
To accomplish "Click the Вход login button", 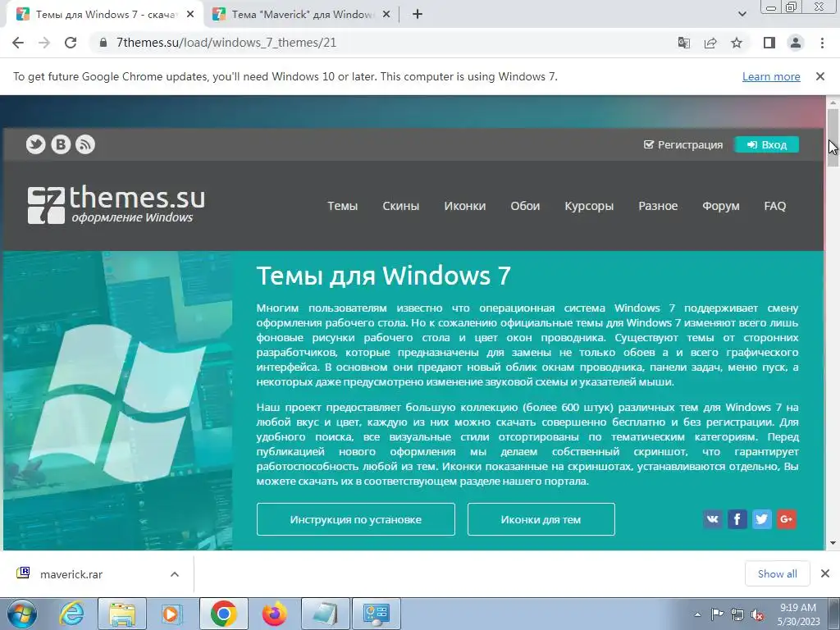I will 767,144.
